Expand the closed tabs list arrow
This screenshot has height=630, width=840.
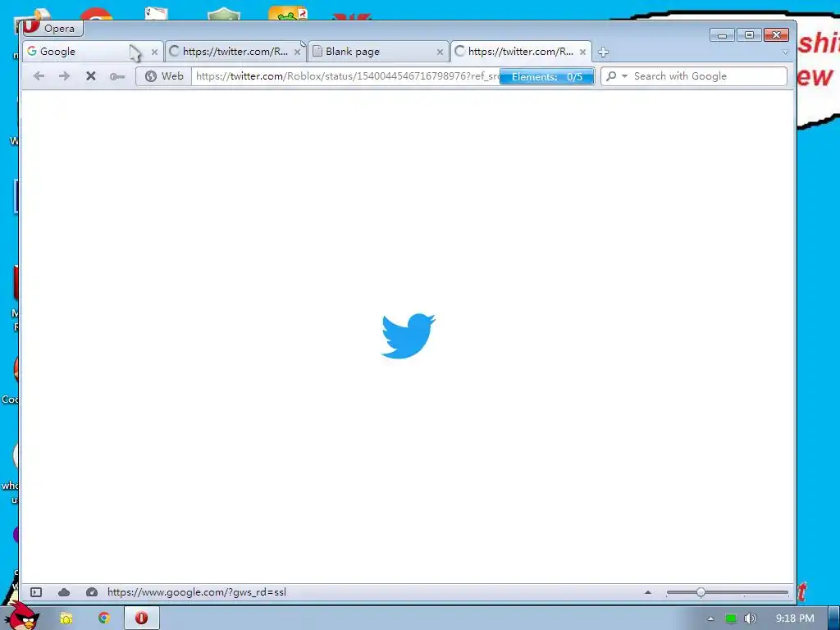(x=785, y=52)
